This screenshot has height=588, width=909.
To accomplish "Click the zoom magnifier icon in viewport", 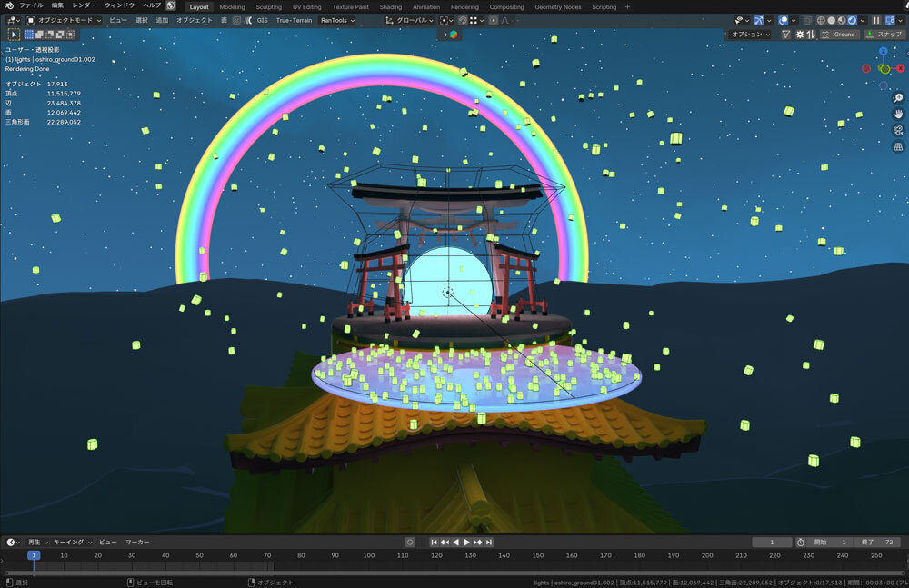I will point(898,98).
